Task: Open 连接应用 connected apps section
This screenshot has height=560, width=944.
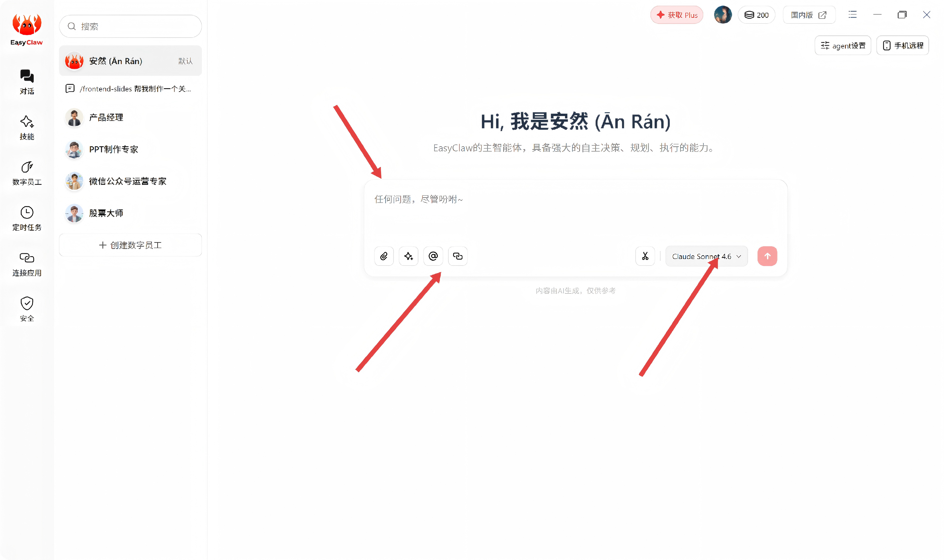Action: click(27, 264)
